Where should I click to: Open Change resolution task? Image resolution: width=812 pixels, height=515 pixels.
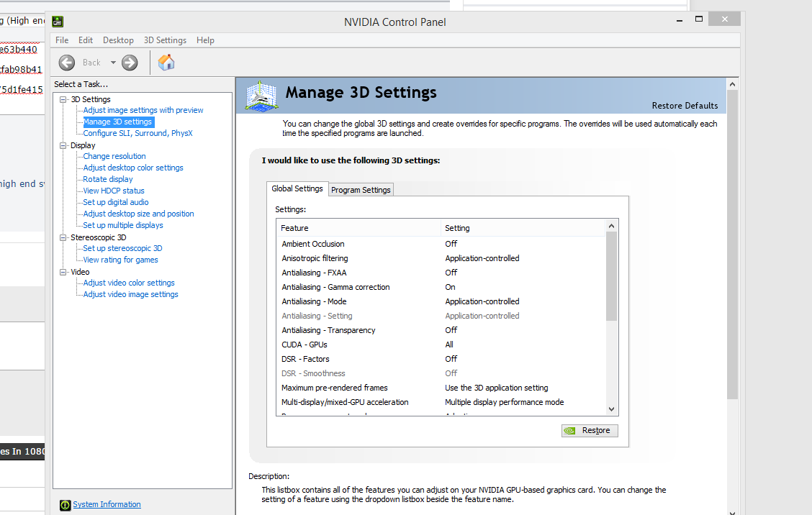click(114, 156)
